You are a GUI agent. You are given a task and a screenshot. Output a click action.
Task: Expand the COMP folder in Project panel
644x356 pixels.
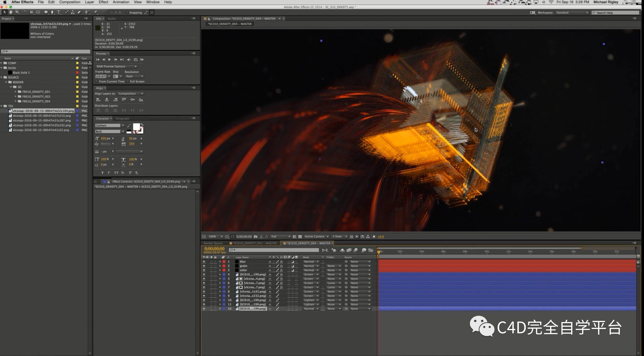(x=2, y=63)
